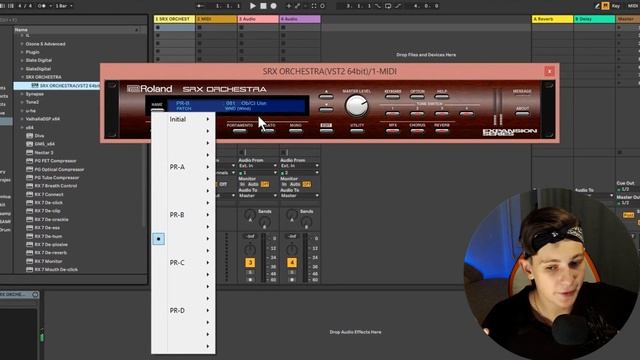This screenshot has height=360, width=640.
Task: Select the B Delay return track header
Action: [x=594, y=19]
